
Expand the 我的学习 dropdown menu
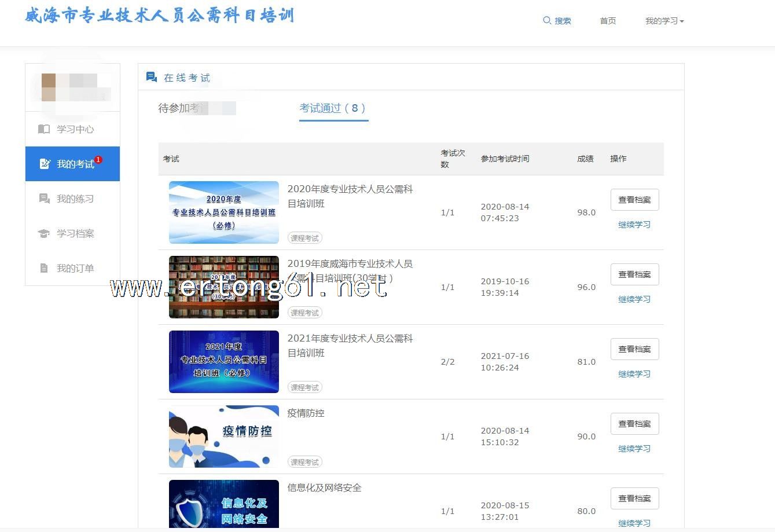coord(664,21)
